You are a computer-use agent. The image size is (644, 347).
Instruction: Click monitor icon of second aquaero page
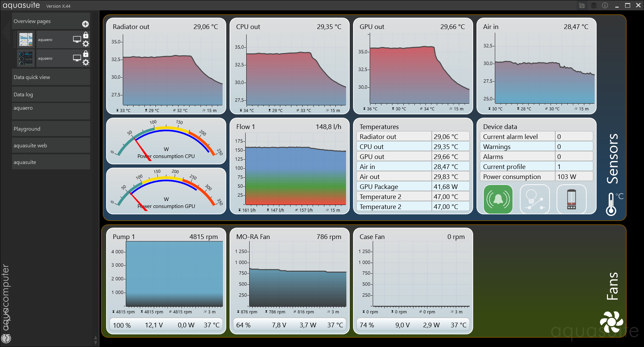pyautogui.click(x=77, y=58)
